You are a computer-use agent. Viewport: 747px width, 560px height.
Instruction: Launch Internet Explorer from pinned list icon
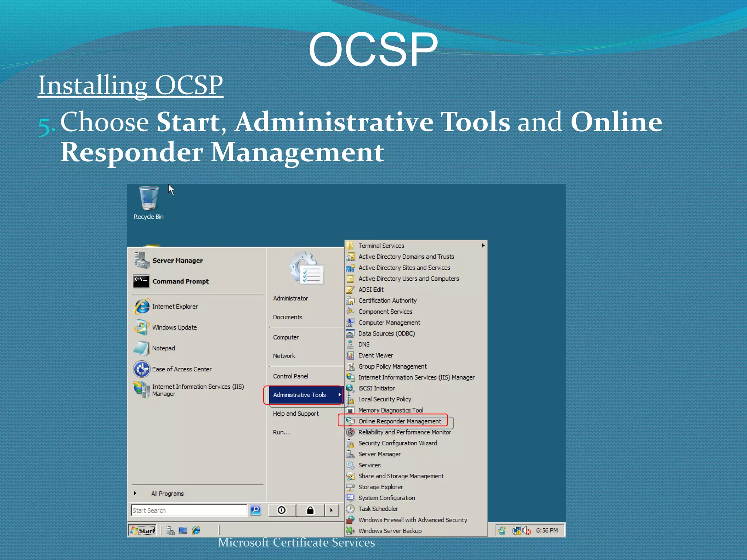pyautogui.click(x=142, y=307)
